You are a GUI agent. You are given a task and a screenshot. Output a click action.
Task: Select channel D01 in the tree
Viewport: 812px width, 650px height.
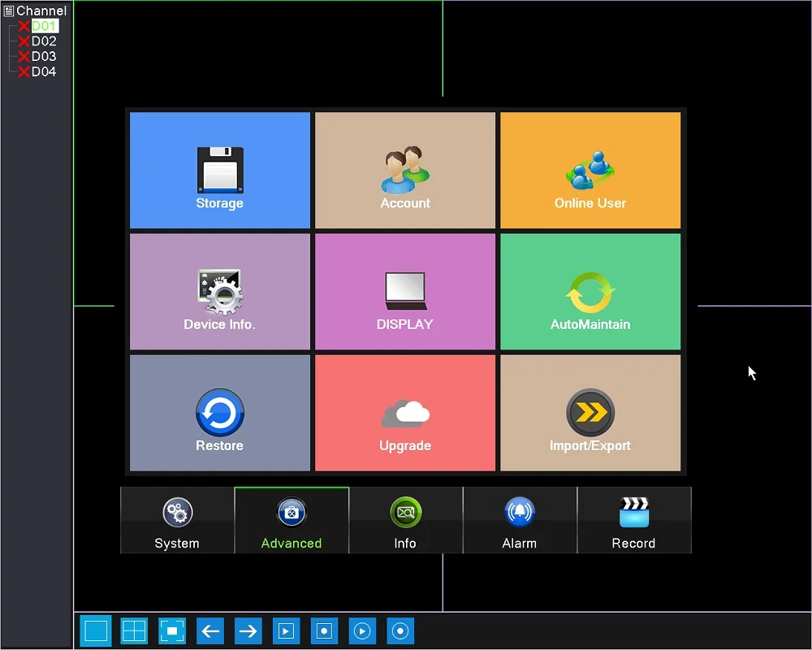[x=45, y=26]
